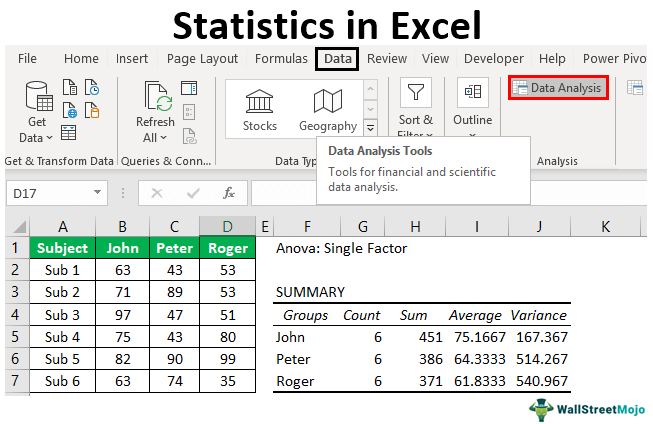The width and height of the screenshot is (653, 424).
Task: Launch the Data Analysis tool
Action: 558,88
